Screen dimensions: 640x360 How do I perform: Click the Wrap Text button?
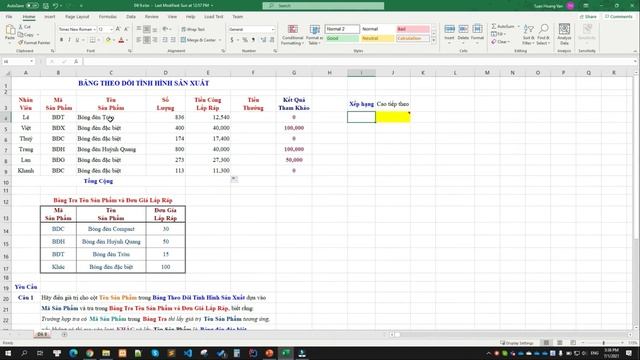coord(193,29)
